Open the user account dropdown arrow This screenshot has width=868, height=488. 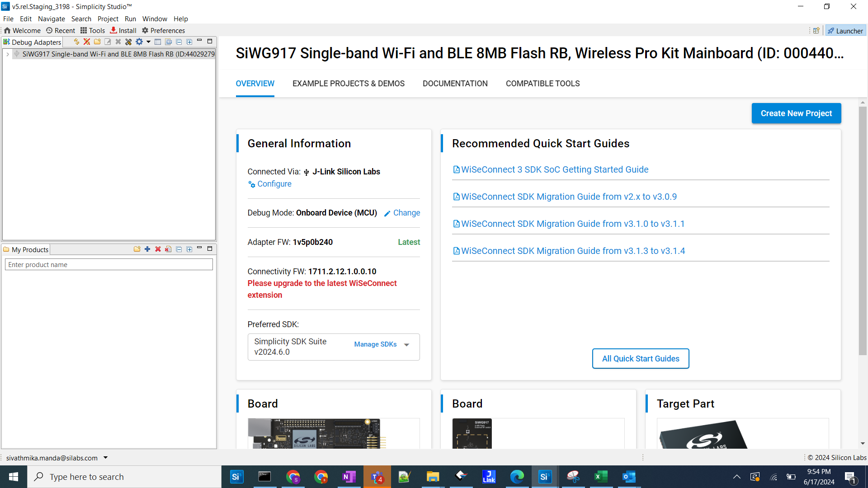[105, 457]
